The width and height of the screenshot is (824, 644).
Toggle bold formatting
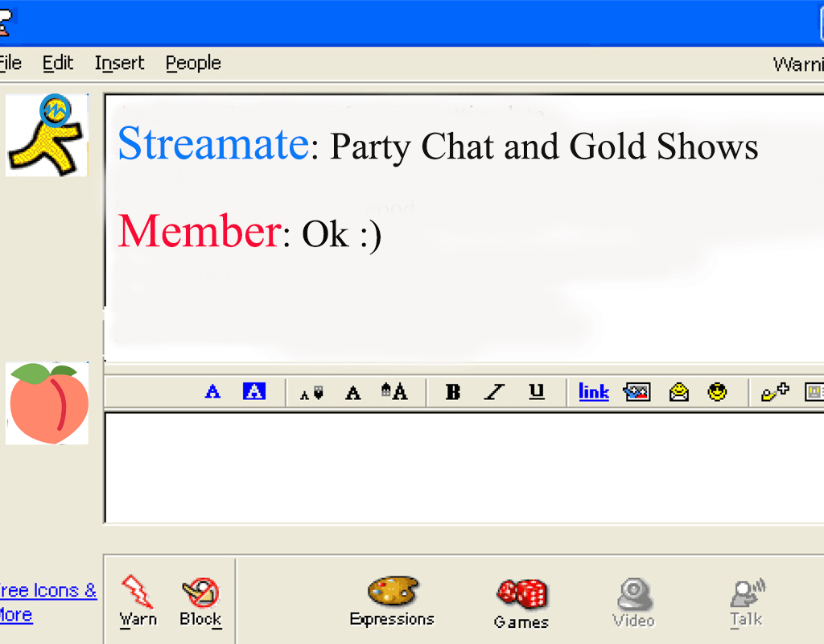point(452,392)
